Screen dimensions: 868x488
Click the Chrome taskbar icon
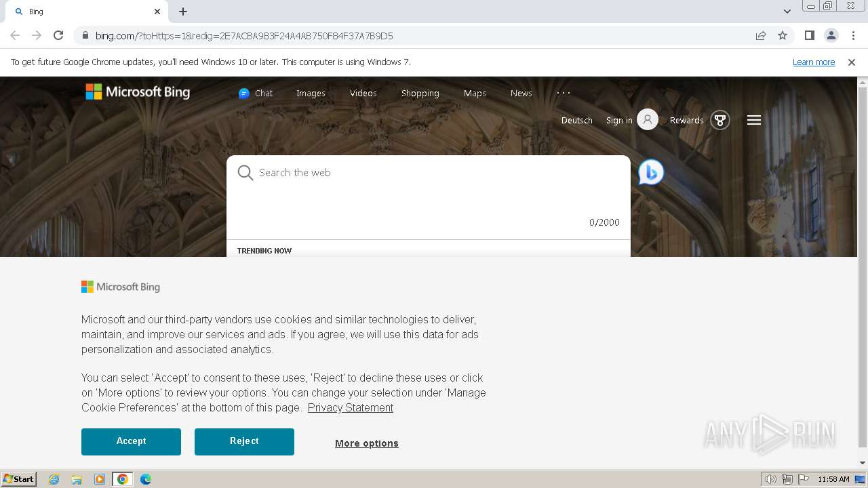123,479
